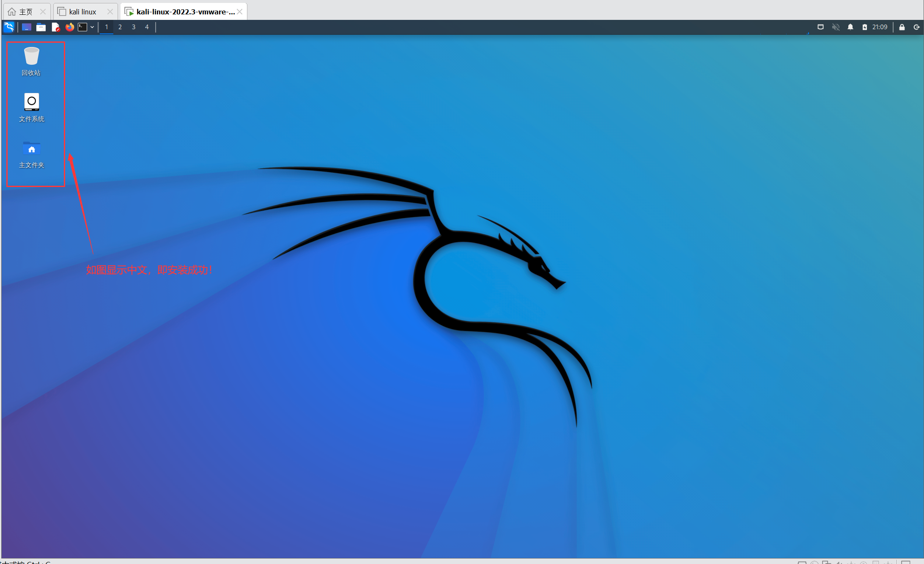Open the terminal emulator from the panel
This screenshot has height=564, width=924.
(82, 27)
